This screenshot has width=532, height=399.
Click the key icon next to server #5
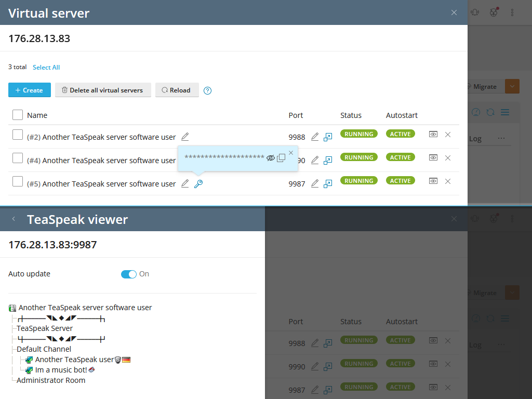[x=198, y=183]
